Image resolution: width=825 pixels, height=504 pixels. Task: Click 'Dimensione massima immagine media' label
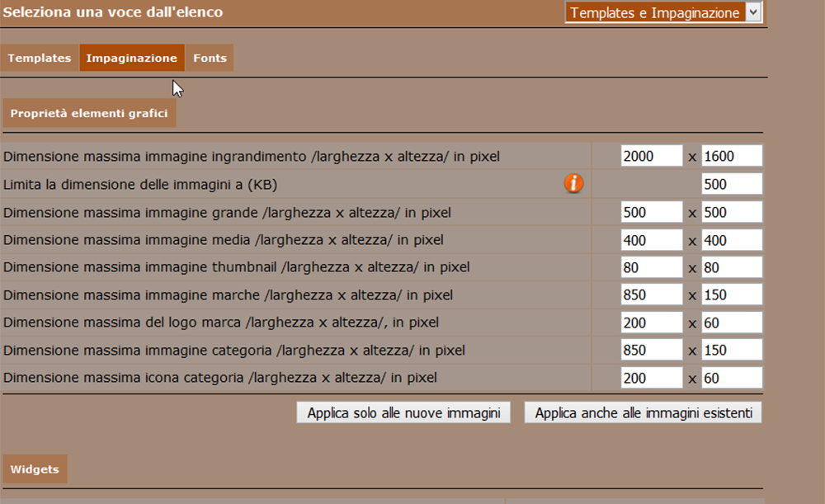point(223,240)
